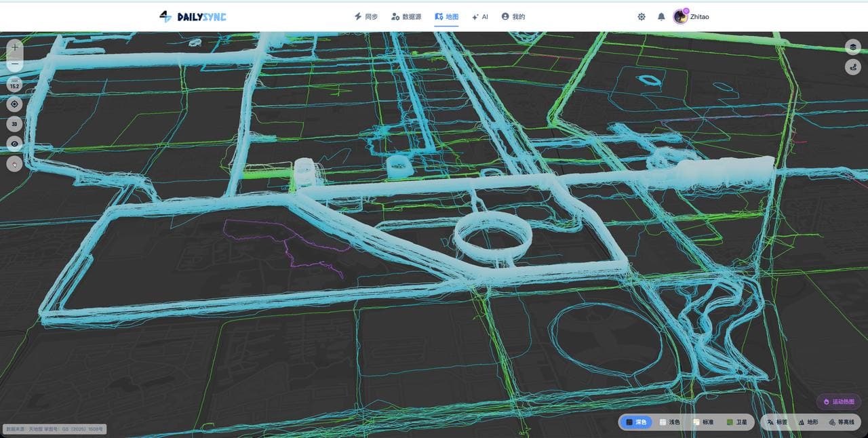This screenshot has width=868, height=438.
Task: Toggle the 等高线 contour lines overlay
Action: [x=842, y=422]
